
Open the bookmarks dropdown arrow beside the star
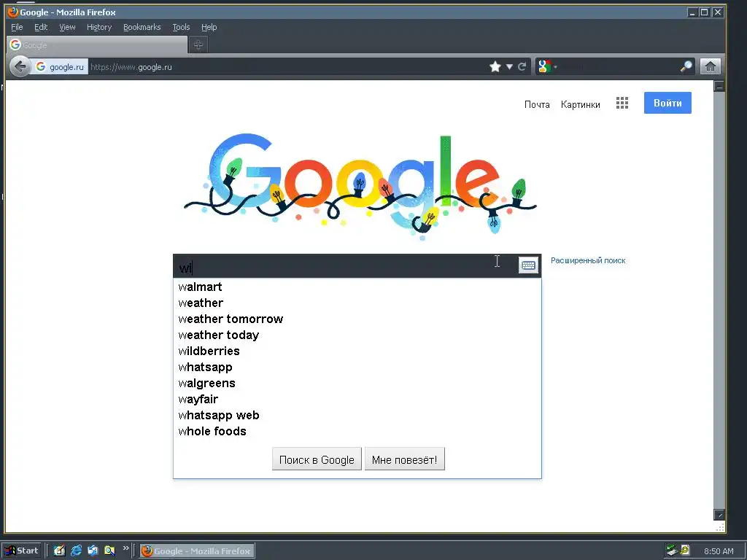509,66
